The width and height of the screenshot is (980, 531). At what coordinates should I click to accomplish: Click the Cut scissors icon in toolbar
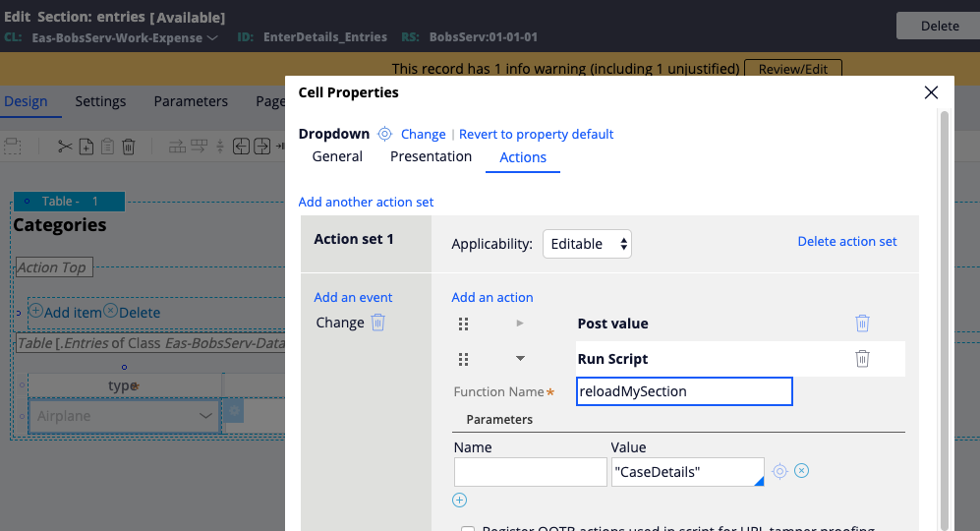[x=65, y=147]
